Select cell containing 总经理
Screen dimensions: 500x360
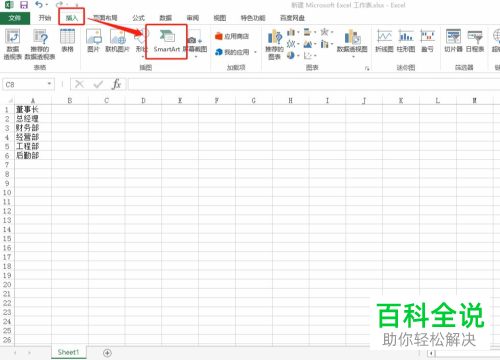point(33,119)
